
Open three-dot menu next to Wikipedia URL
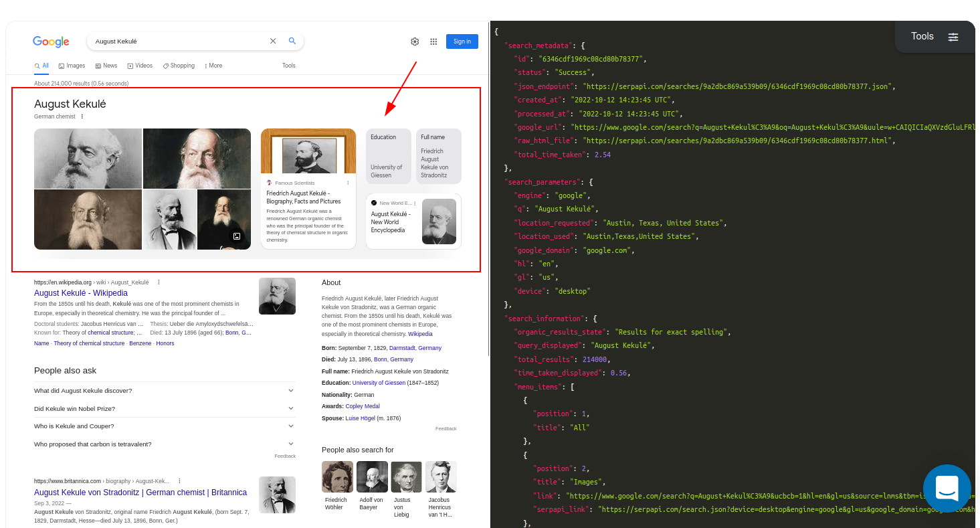coord(159,282)
